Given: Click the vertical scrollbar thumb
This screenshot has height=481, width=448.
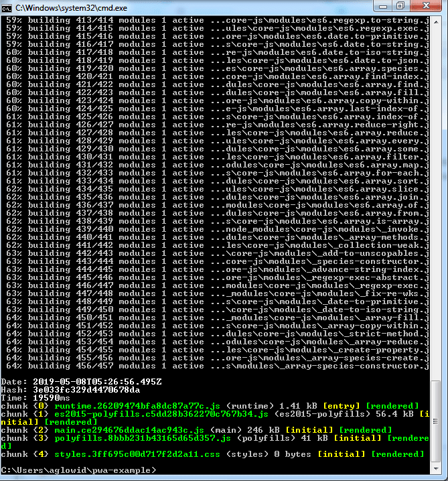Looking at the screenshot, I should tap(436, 421).
